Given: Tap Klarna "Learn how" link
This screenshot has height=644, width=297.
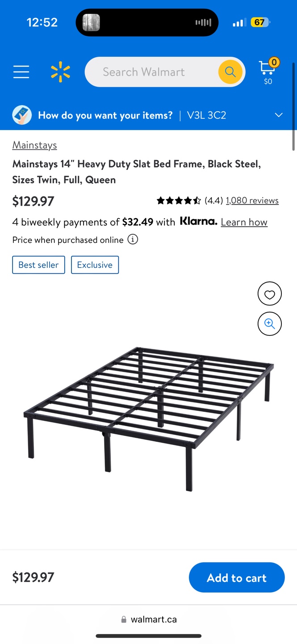Looking at the screenshot, I should (244, 222).
